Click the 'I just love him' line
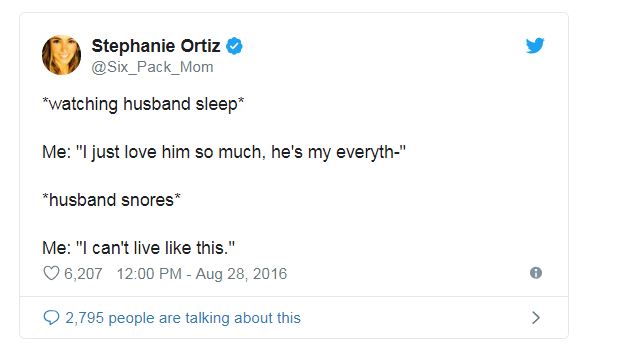Screen dimensions: 627x360 224,152
